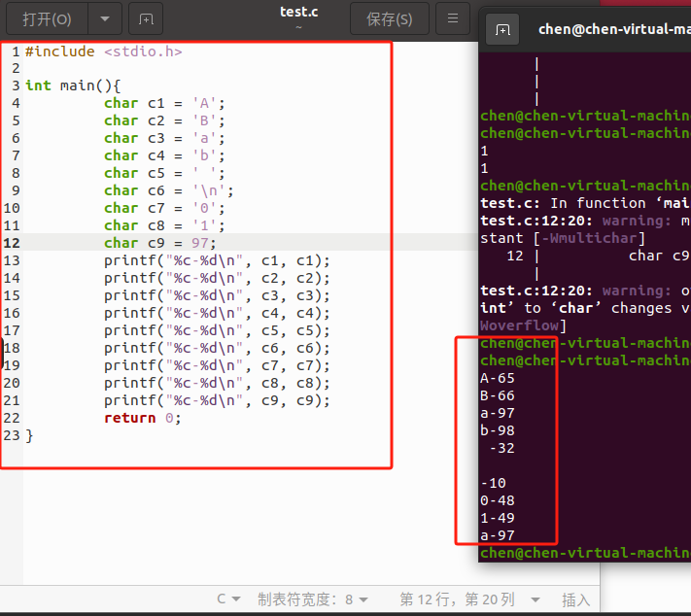Viewport: 691px width, 616px height.
Task: Click the -Woverflow warning link in terminal
Action: click(x=519, y=325)
